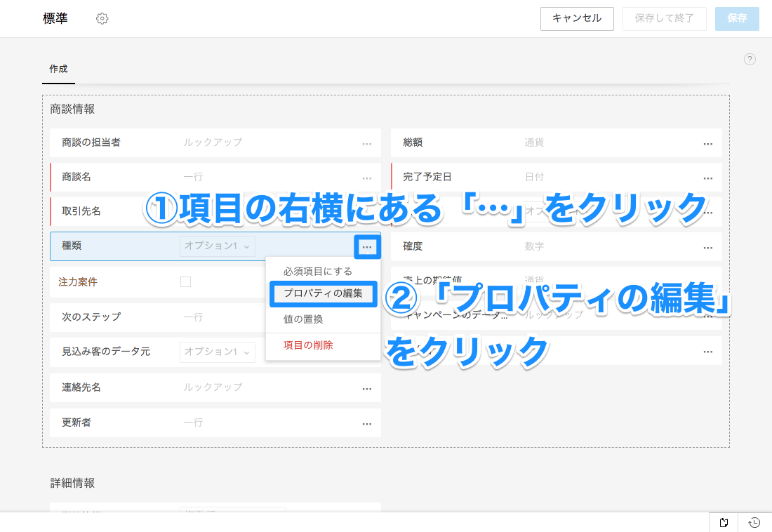772x532 pixels.
Task: Open more options for 商談名 field
Action: (367, 178)
